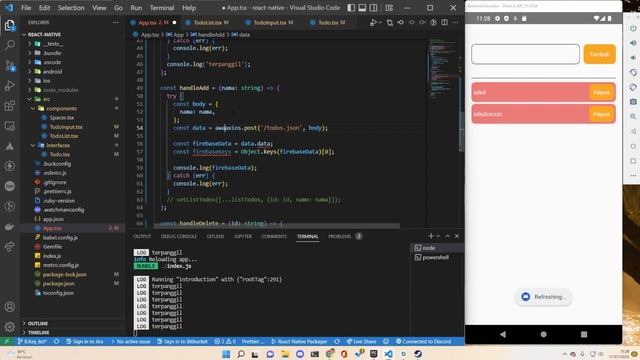The image size is (640, 360).
Task: Switch to DEBUG CONSOLE panel tab
Action: (179, 236)
